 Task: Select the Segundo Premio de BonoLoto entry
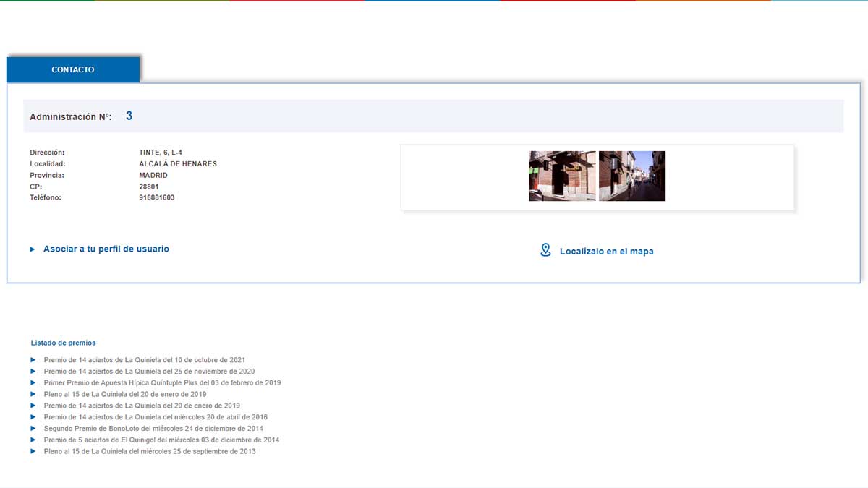pyautogui.click(x=153, y=429)
